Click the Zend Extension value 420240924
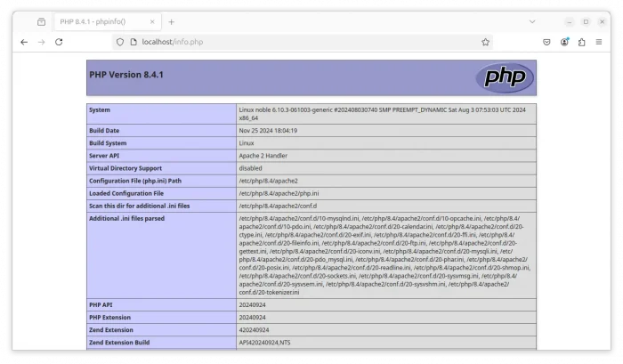Viewport: 623px width, 364px height. click(254, 330)
